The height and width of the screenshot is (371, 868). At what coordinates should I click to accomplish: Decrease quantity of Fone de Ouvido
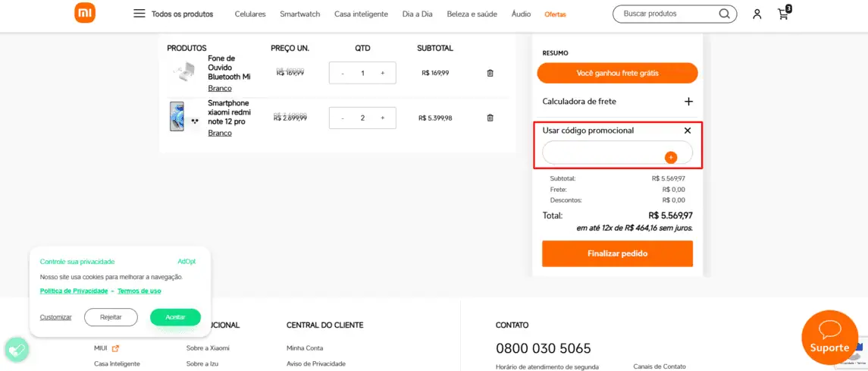click(x=342, y=73)
